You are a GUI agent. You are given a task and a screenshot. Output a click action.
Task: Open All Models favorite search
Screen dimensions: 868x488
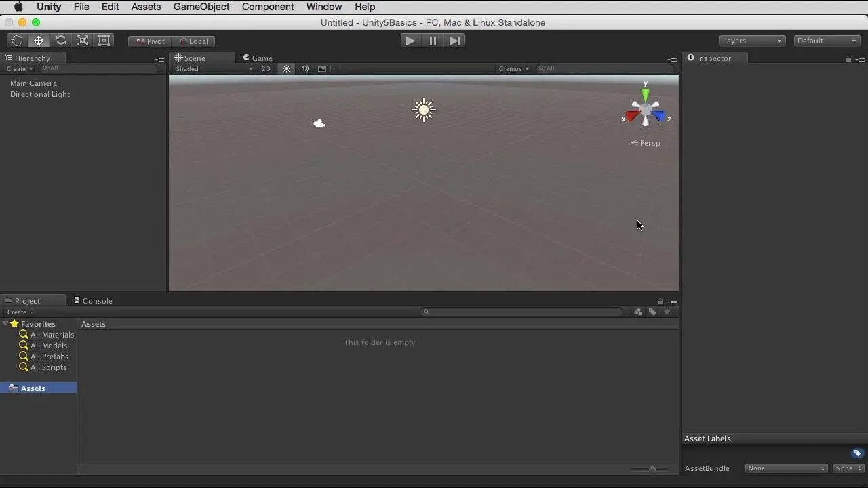pos(43,346)
